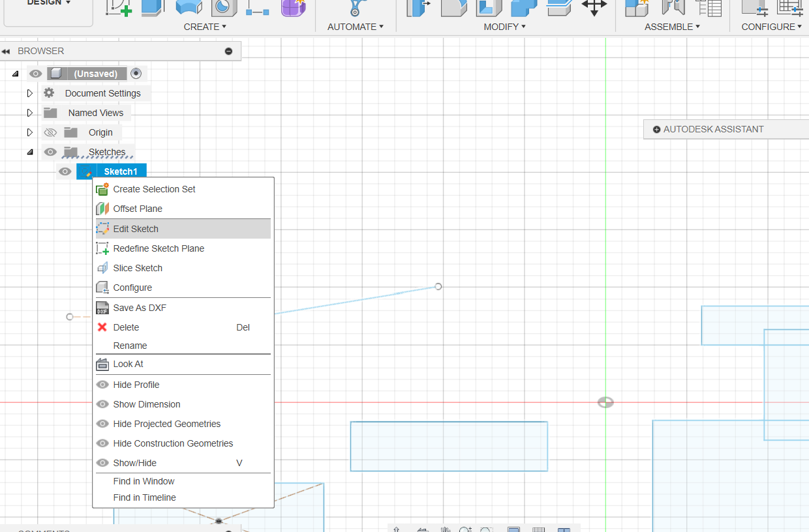
Task: Click the AUTODESK ASSISTANT panel header
Action: point(726,129)
